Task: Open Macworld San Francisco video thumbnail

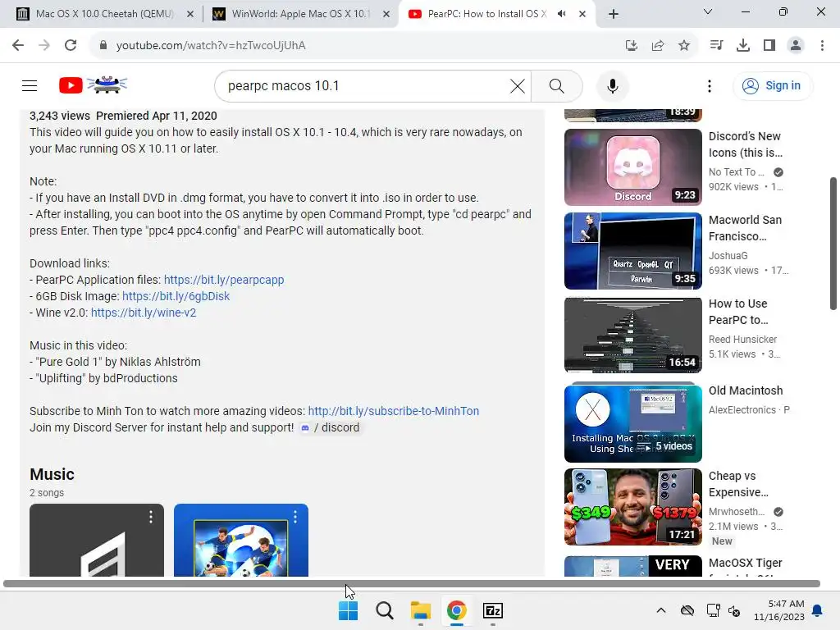Action: click(633, 251)
